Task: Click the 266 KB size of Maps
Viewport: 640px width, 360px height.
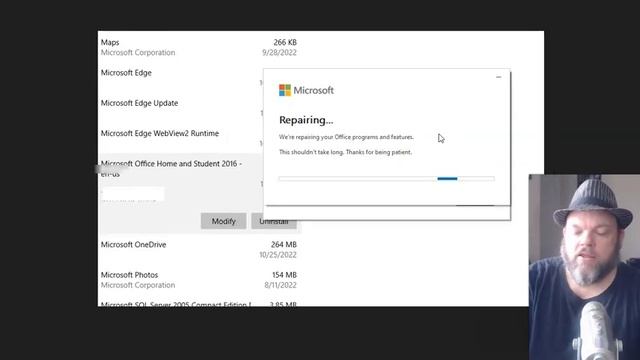Action: coord(285,42)
